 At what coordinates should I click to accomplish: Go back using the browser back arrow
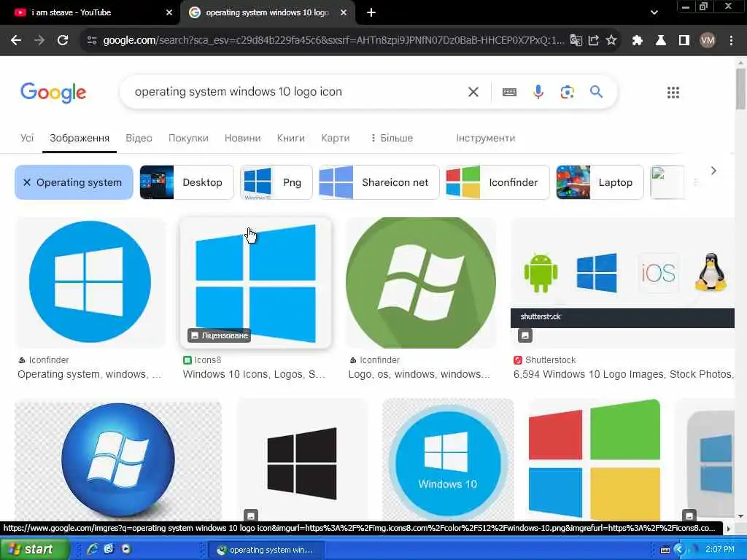tap(16, 41)
